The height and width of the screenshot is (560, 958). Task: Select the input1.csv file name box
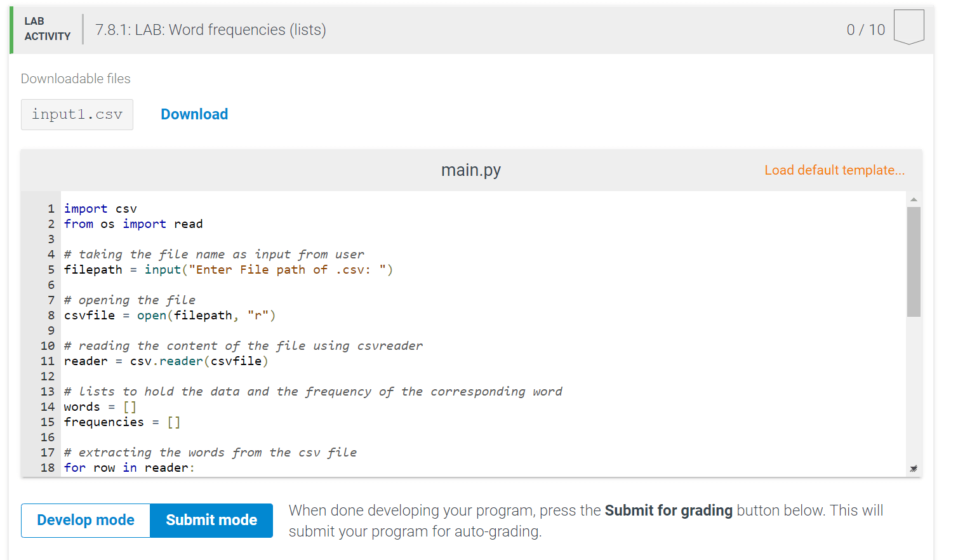[x=77, y=114]
